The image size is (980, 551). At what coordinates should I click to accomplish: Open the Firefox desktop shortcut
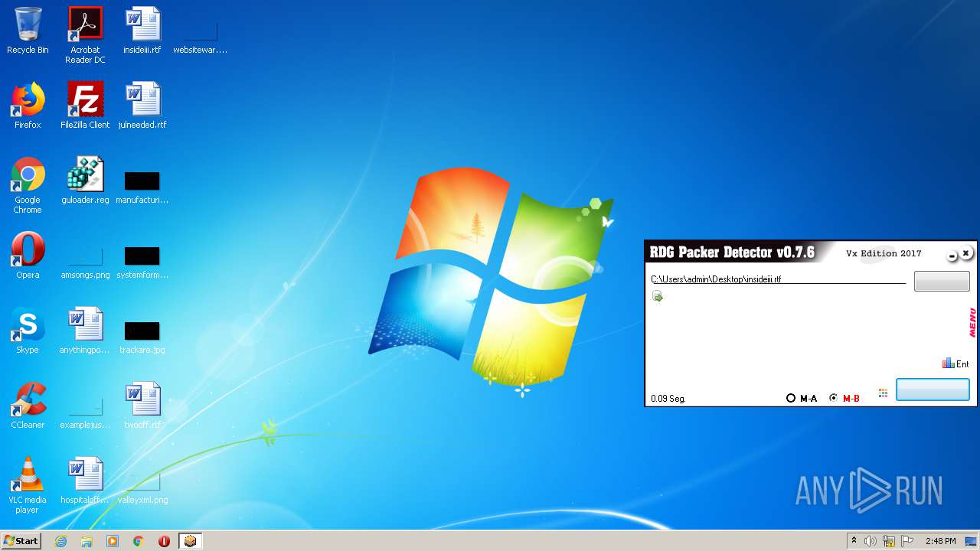click(x=28, y=106)
